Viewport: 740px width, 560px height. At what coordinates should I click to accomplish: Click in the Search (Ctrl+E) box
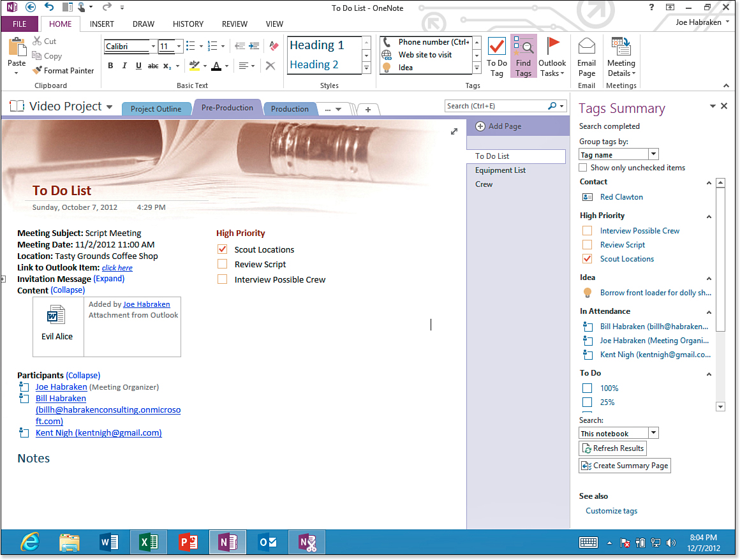[x=494, y=106]
